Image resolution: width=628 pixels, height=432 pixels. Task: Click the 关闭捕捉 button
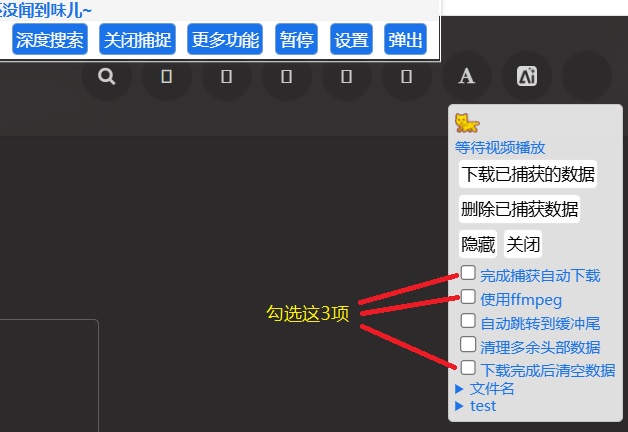click(137, 39)
